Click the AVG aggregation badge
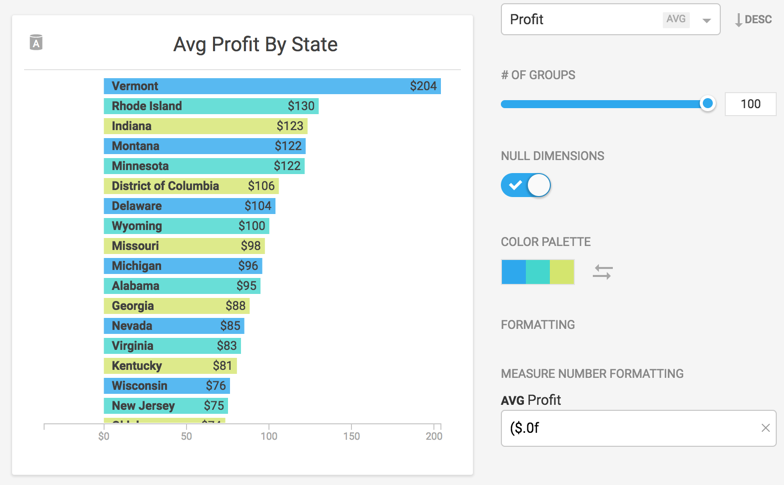 point(676,19)
